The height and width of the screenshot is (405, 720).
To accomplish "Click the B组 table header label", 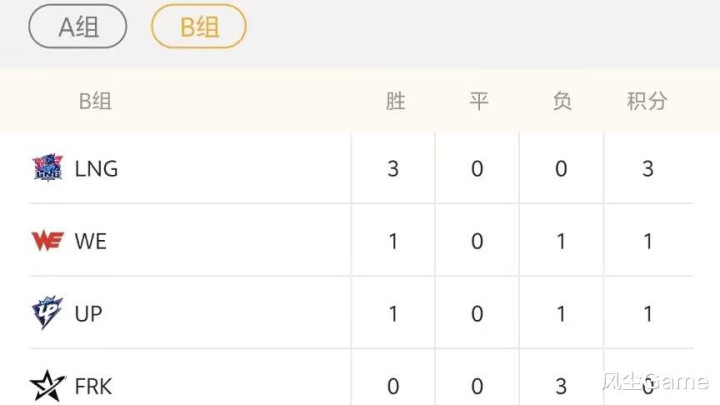I will 95,101.
